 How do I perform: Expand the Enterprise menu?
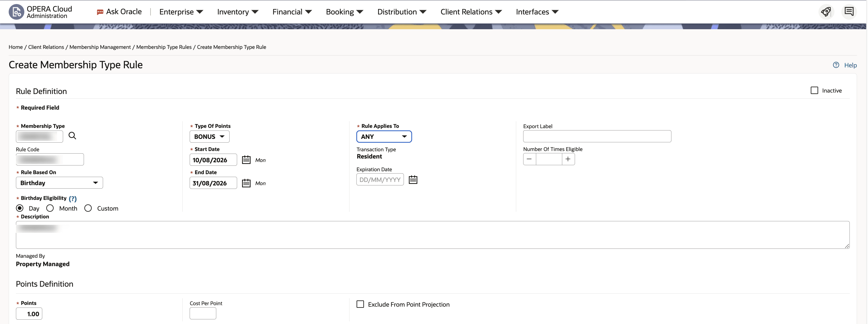tap(181, 12)
